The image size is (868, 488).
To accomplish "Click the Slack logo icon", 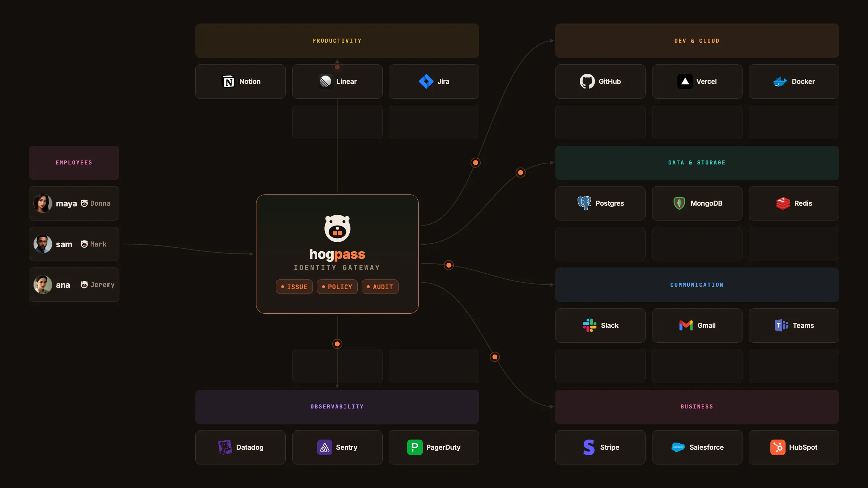I will (x=590, y=325).
